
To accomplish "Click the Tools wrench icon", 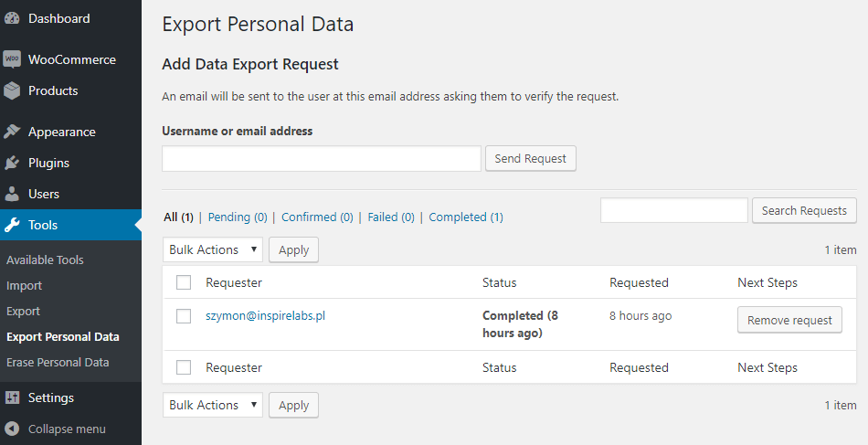I will [12, 225].
